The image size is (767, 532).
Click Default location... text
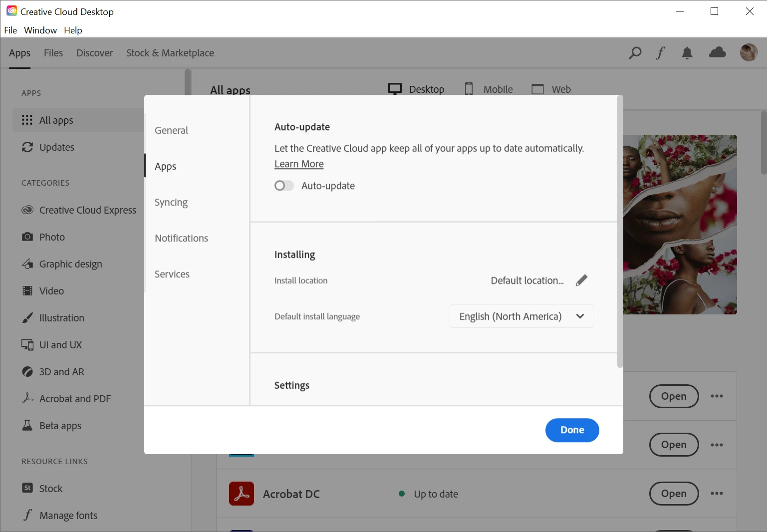(x=527, y=280)
